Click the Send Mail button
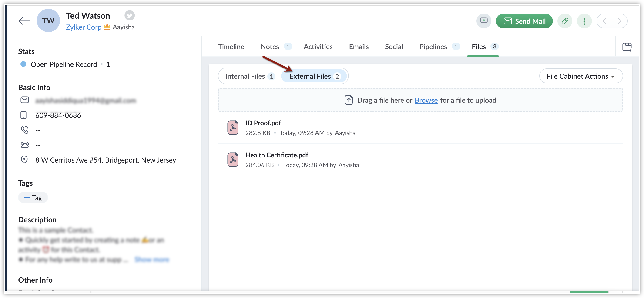This screenshot has height=298, width=644. coord(524,21)
